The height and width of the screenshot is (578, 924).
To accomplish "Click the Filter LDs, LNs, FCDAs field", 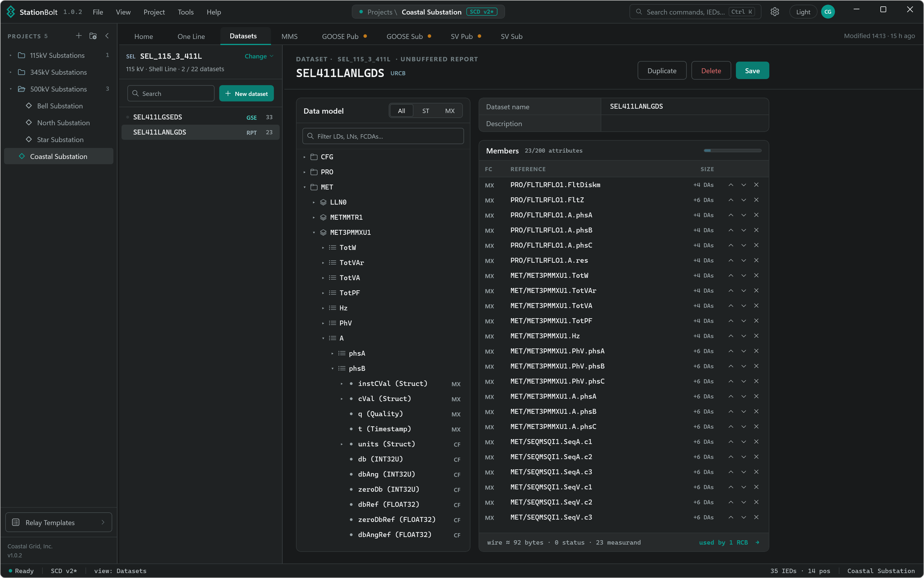I will point(383,136).
